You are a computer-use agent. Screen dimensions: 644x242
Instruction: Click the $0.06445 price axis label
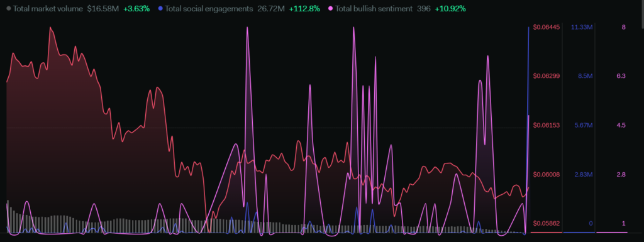coord(547,27)
